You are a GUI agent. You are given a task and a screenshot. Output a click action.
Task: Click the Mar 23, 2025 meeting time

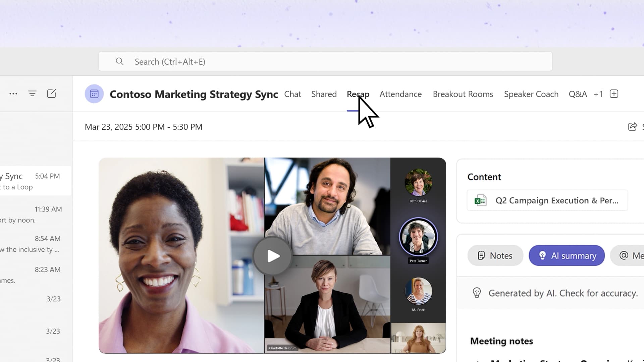point(144,127)
